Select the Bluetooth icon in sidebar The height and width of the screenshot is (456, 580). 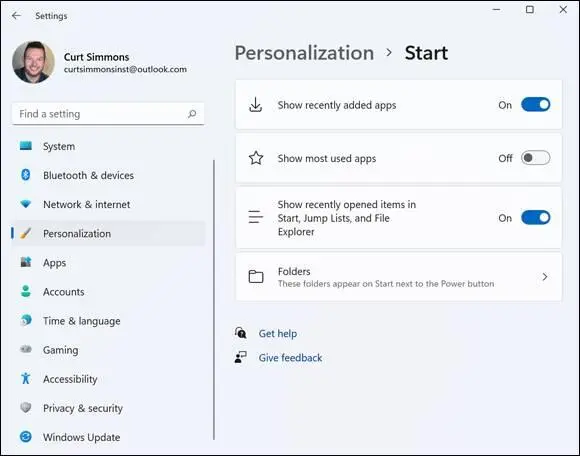(x=26, y=175)
